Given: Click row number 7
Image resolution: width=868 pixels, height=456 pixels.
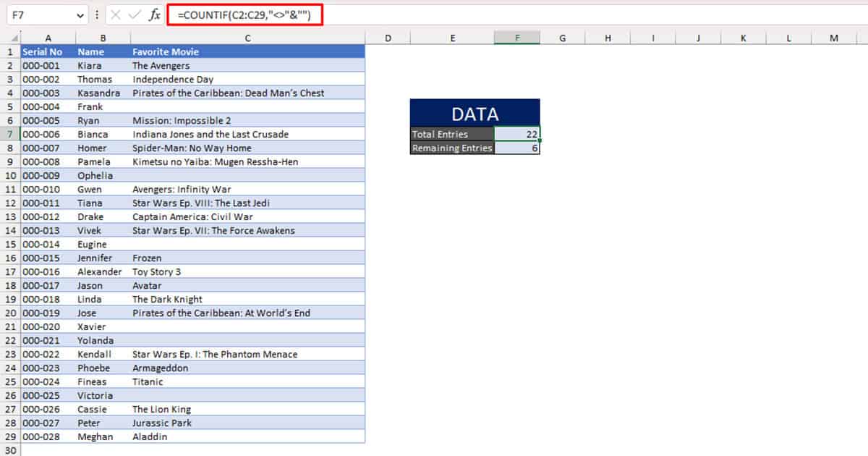Looking at the screenshot, I should coord(9,134).
